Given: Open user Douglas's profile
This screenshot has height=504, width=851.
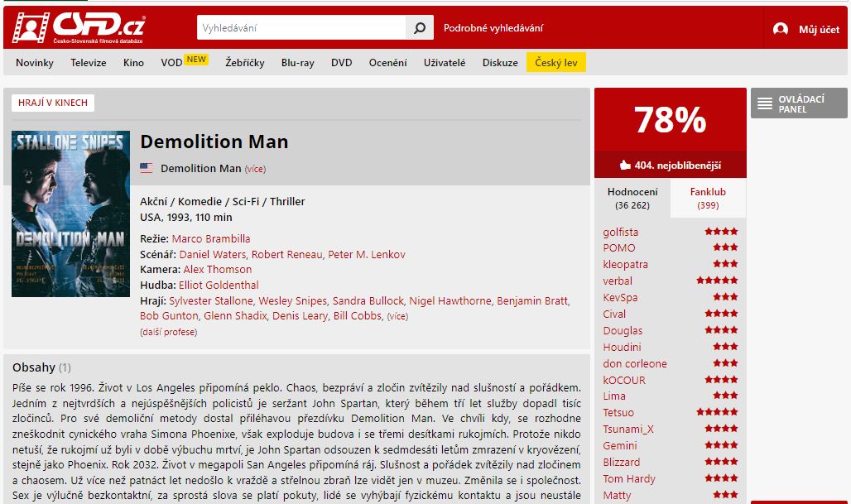Looking at the screenshot, I should pos(623,330).
